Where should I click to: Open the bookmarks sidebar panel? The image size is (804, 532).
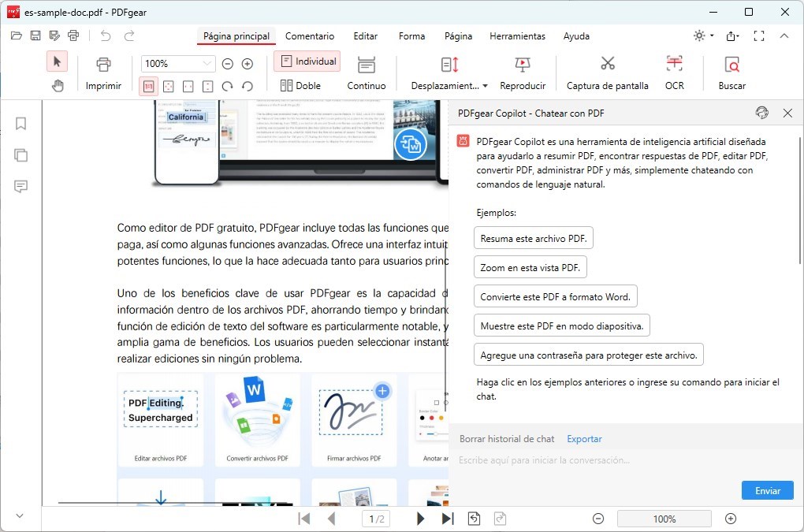(20, 124)
